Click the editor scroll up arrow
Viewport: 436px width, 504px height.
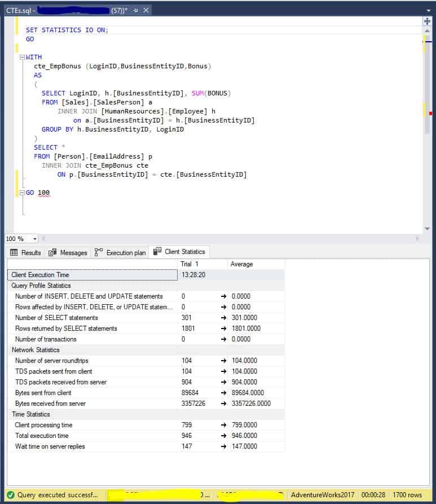pos(427,30)
